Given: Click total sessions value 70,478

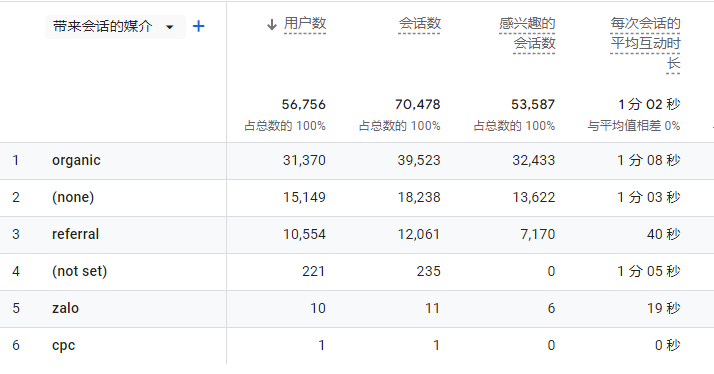Looking at the screenshot, I should (418, 104).
